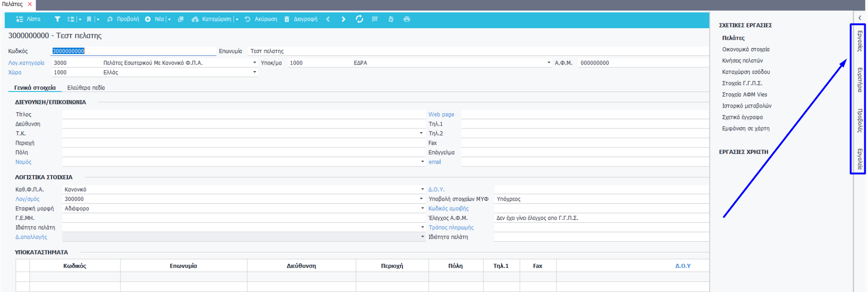Viewport: 868px width, 292px height.
Task: Close the Πελάτες tab
Action: [30, 4]
